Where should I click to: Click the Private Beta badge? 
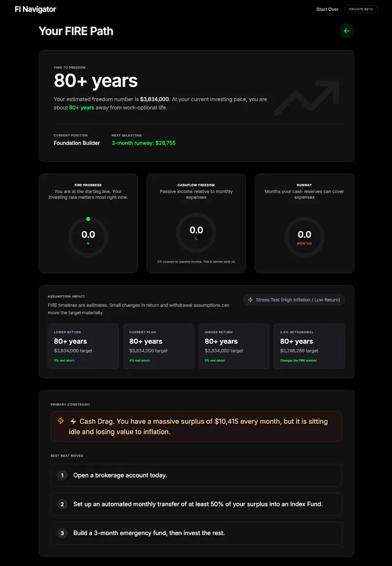(x=361, y=9)
